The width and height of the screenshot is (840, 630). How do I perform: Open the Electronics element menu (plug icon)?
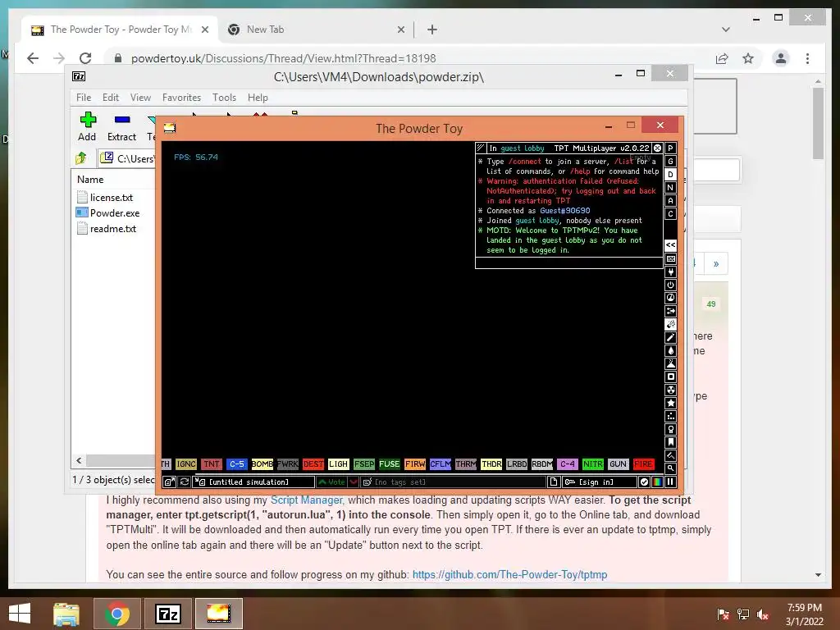670,272
